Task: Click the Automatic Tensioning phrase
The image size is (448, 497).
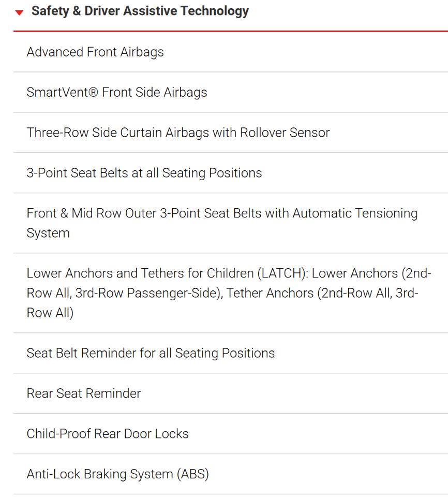Action: pos(355,213)
